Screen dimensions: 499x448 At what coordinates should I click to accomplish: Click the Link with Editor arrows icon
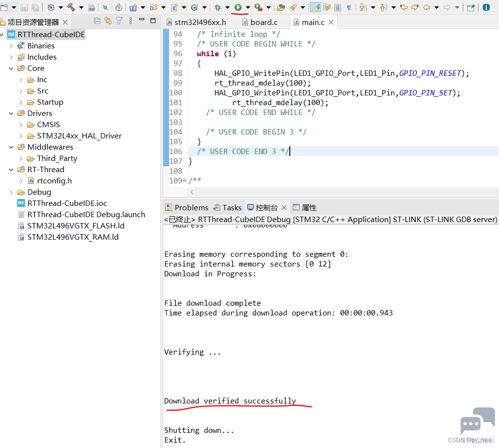pos(108,21)
